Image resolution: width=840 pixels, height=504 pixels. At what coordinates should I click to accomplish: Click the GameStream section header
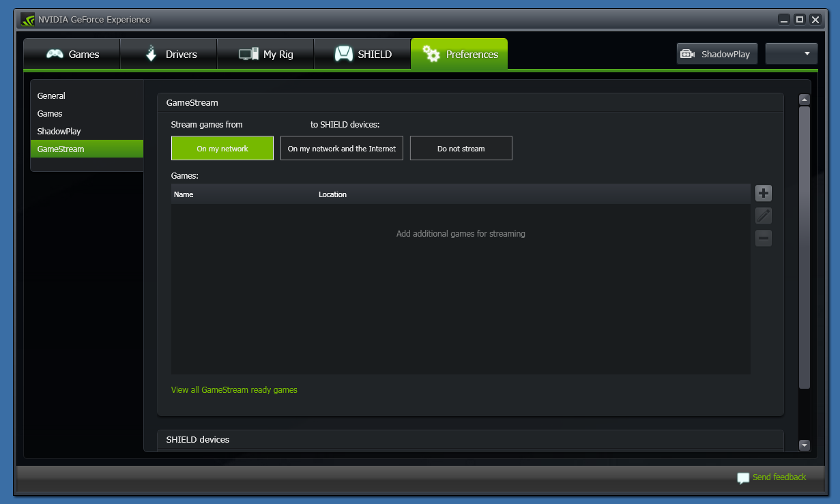[x=470, y=103]
